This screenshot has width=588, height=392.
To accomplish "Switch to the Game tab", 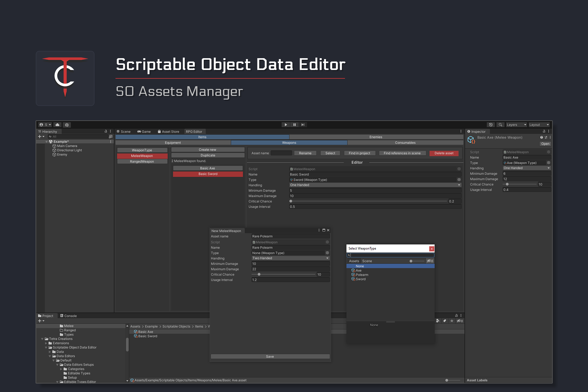I will pos(144,131).
